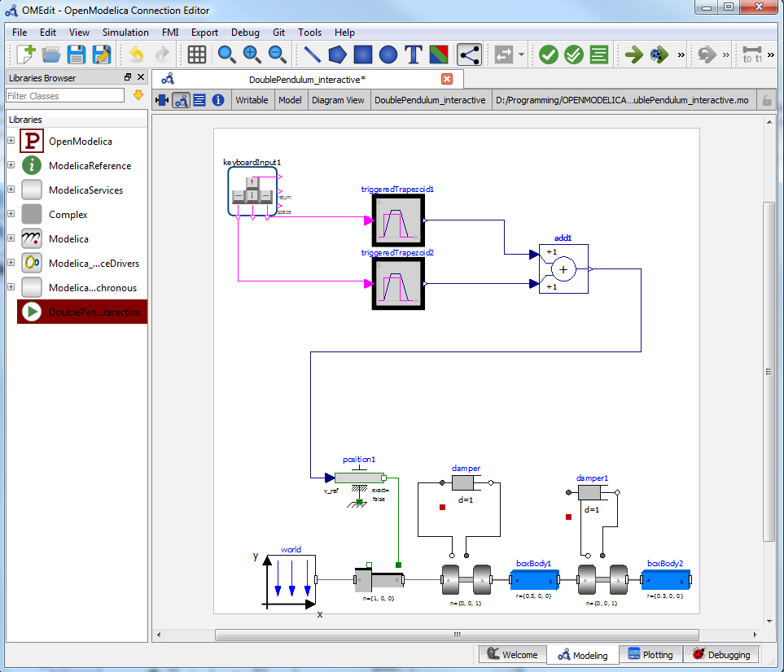Go to the Welcome perspective

tap(511, 654)
